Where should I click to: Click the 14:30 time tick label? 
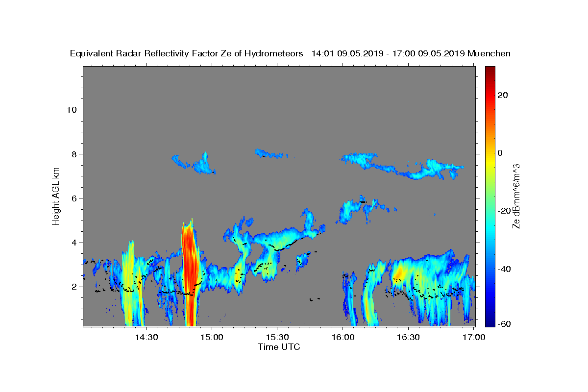coord(146,337)
